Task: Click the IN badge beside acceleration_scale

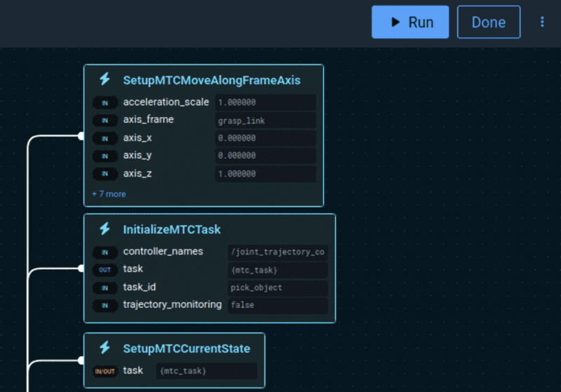Action: click(104, 102)
